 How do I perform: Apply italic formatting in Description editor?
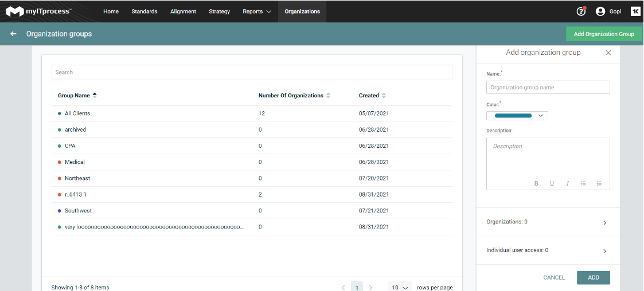tap(567, 183)
